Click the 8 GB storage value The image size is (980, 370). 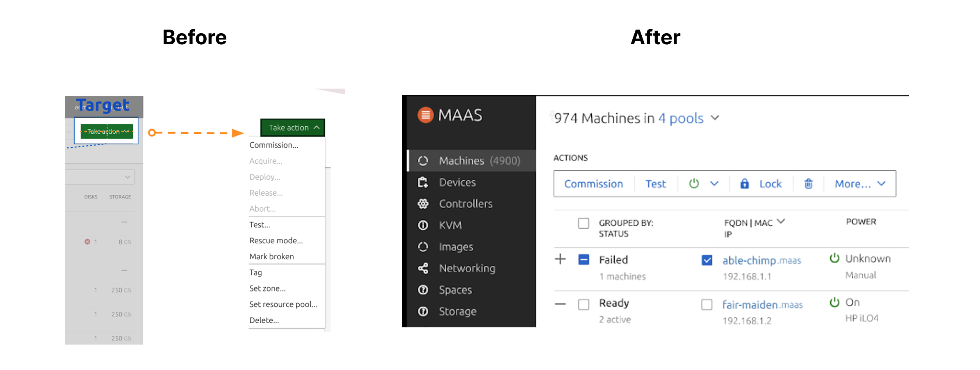point(125,242)
